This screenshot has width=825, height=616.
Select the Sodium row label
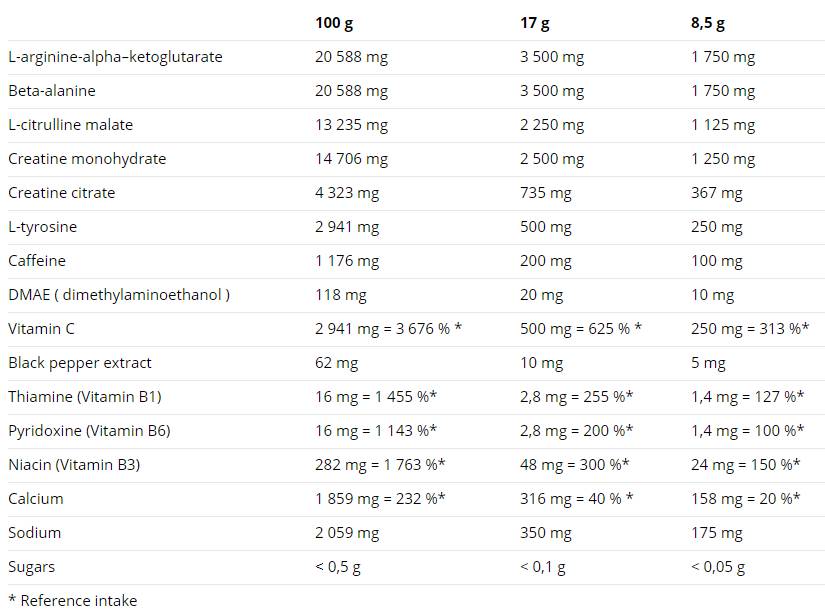tap(35, 533)
